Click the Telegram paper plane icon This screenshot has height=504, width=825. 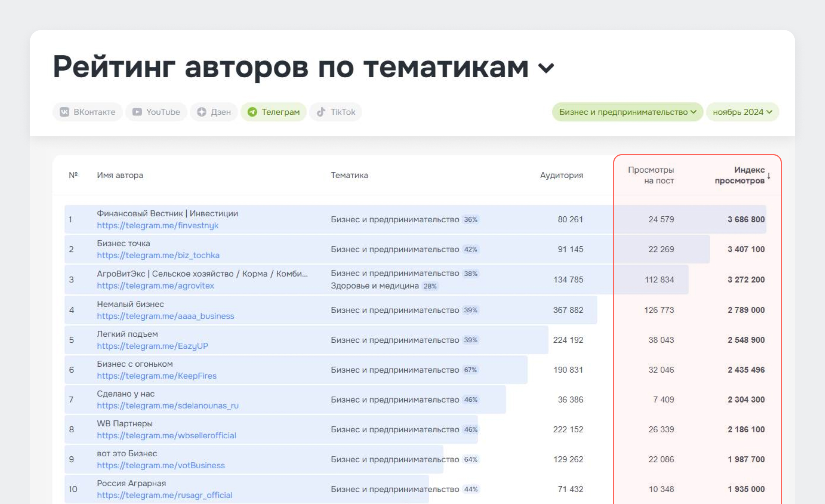tap(252, 112)
